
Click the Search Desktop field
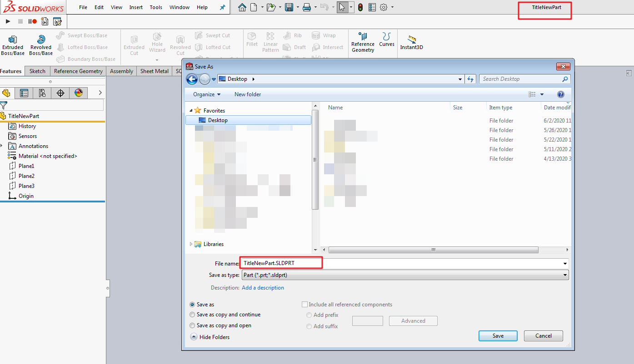(525, 79)
